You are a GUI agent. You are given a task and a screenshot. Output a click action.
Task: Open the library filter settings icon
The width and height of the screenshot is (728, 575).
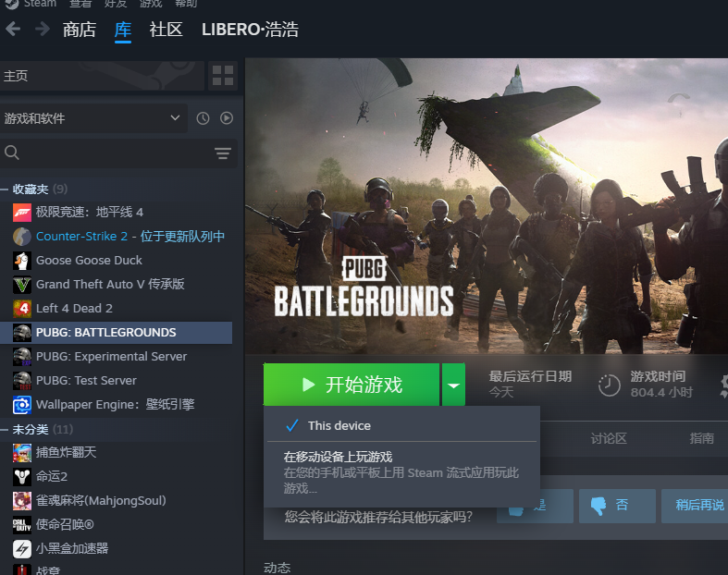pos(223,153)
